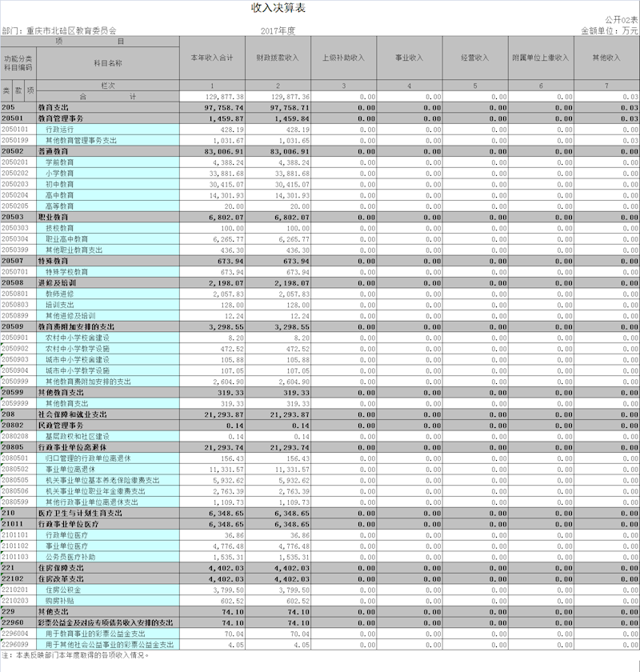Select the 民政管理事务 row label
This screenshot has width=640, height=672.
click(61, 426)
